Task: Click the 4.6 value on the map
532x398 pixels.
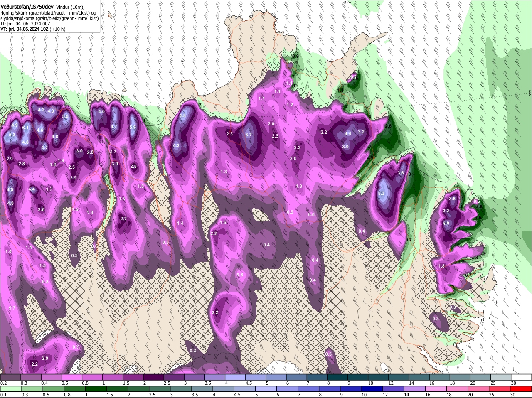Action: pyautogui.click(x=40, y=130)
